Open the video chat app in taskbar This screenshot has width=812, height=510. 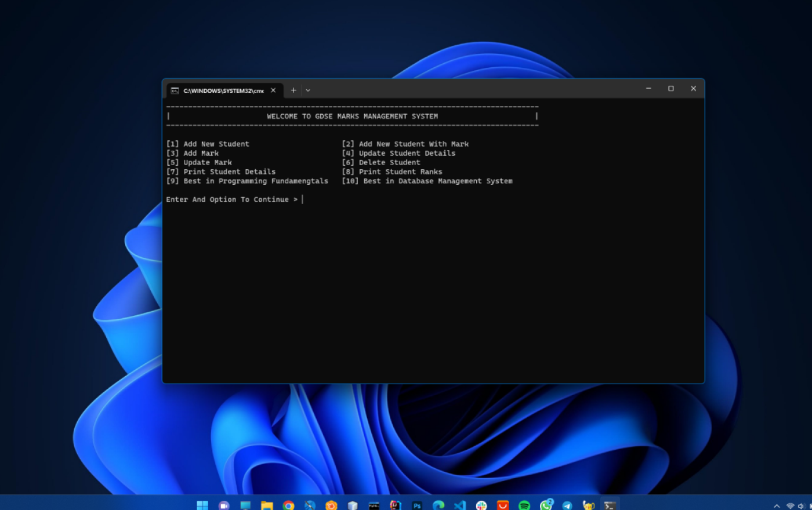[224, 505]
